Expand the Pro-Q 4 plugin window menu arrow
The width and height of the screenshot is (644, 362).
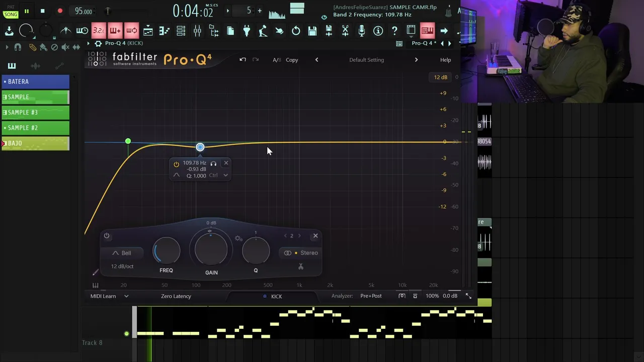click(x=89, y=43)
